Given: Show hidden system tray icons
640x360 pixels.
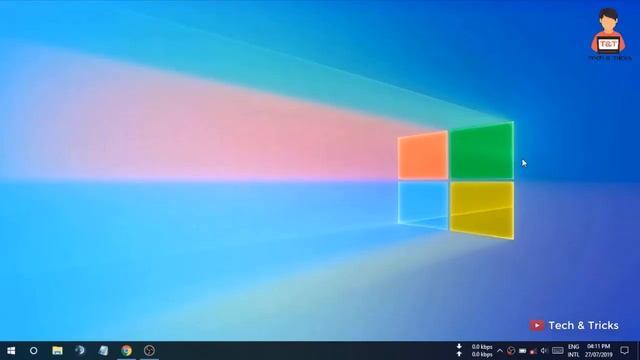Looking at the screenshot, I should point(500,351).
